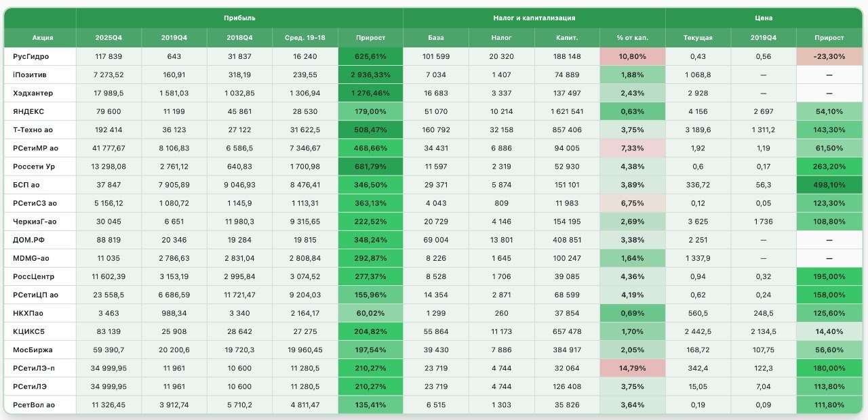The image size is (868, 420).
Task: Select the 2025Q4 profit column header
Action: tap(108, 38)
